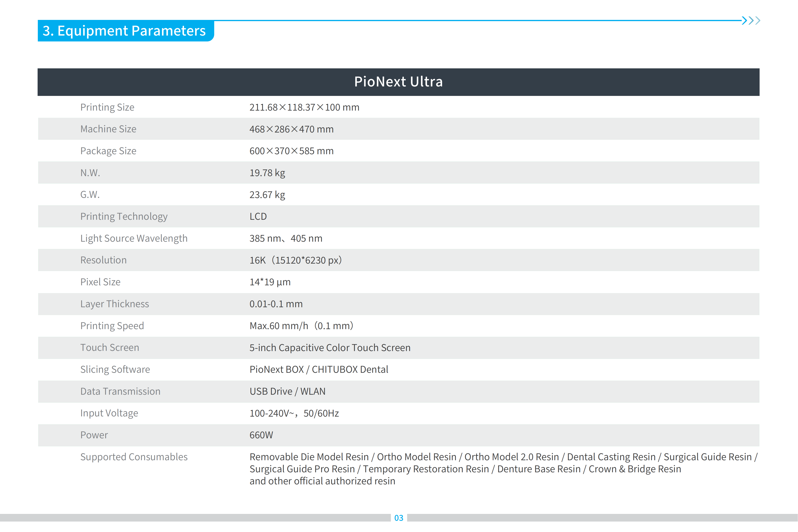Click the Supported Consumables label
This screenshot has width=798, height=532.
[x=134, y=457]
